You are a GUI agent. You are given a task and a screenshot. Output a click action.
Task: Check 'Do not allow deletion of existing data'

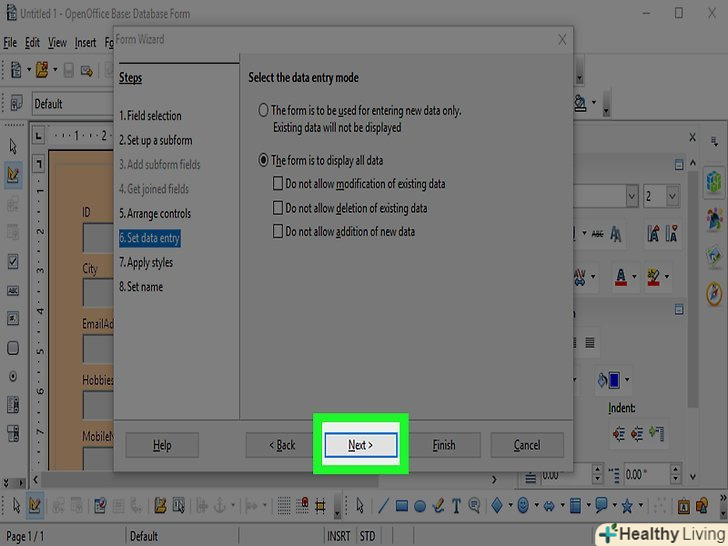(278, 208)
